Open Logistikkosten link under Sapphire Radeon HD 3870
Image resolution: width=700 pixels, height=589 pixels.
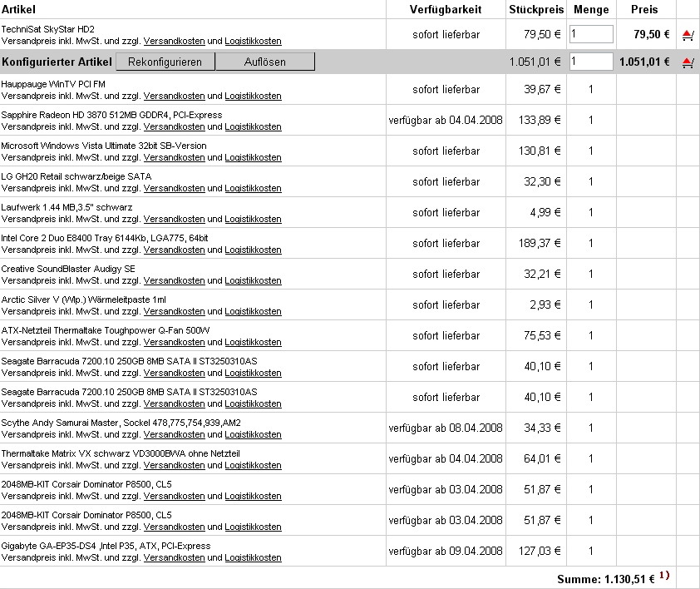pyautogui.click(x=253, y=127)
